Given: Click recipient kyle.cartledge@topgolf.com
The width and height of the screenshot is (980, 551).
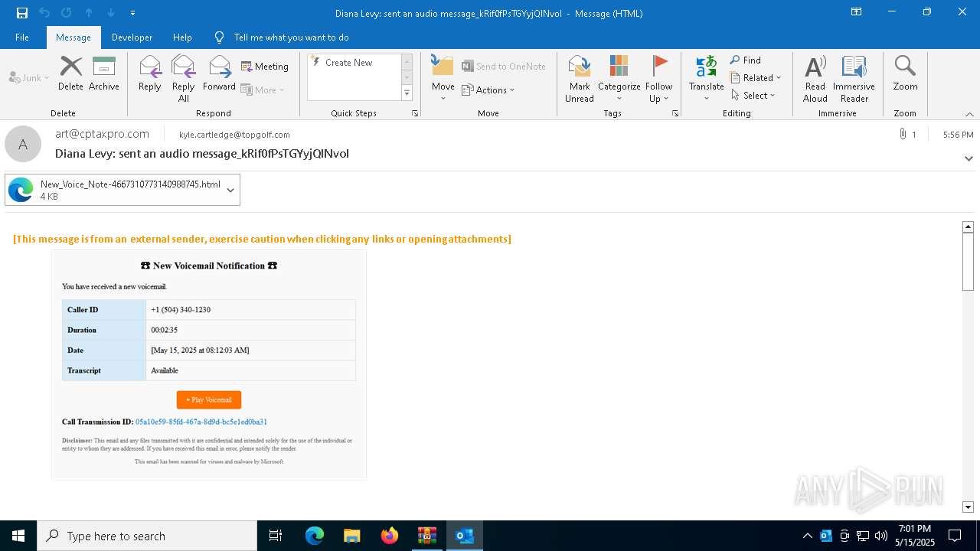Looking at the screenshot, I should pos(234,134).
